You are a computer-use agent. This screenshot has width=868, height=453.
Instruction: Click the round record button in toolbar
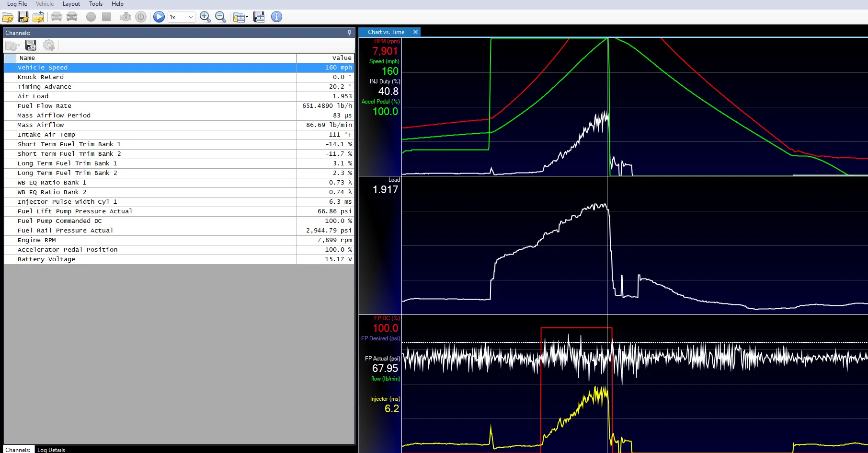[91, 17]
